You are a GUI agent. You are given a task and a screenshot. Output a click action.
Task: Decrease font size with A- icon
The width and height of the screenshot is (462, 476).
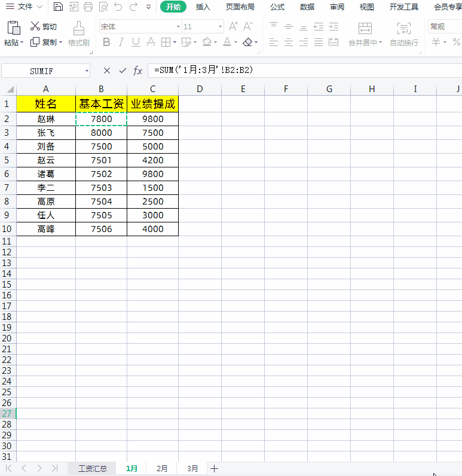[x=248, y=26]
